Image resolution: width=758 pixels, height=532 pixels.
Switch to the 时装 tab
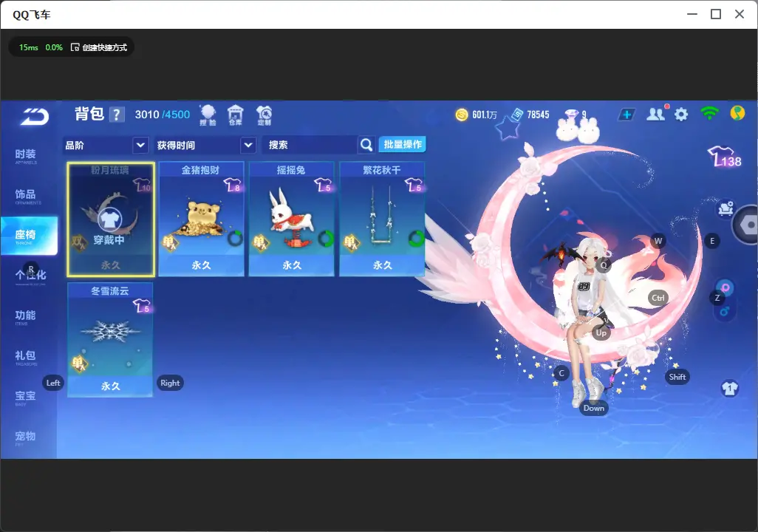pos(25,156)
